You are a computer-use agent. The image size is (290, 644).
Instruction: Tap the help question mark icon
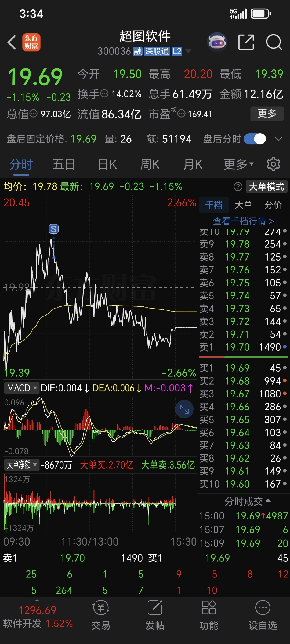[x=238, y=186]
